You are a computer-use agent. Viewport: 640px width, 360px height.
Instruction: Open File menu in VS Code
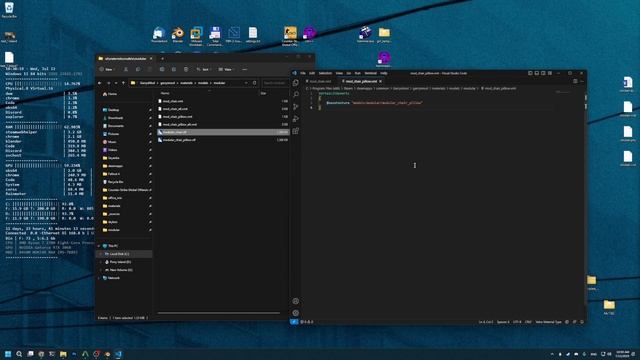click(303, 73)
